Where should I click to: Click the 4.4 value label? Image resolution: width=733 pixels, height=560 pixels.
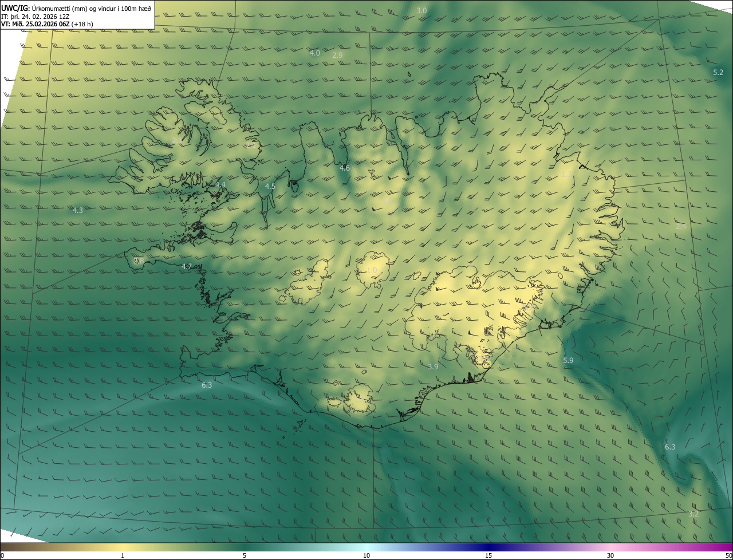220,185
